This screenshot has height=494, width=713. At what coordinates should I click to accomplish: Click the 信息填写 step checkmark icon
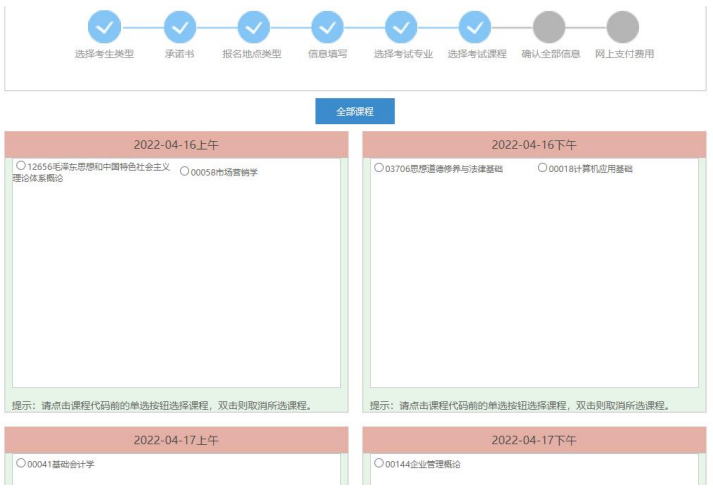[x=327, y=27]
